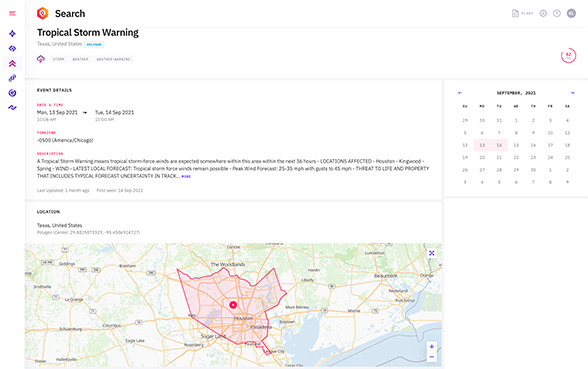Click the storm category icon beside tags
The image size is (588, 369).
[x=40, y=59]
